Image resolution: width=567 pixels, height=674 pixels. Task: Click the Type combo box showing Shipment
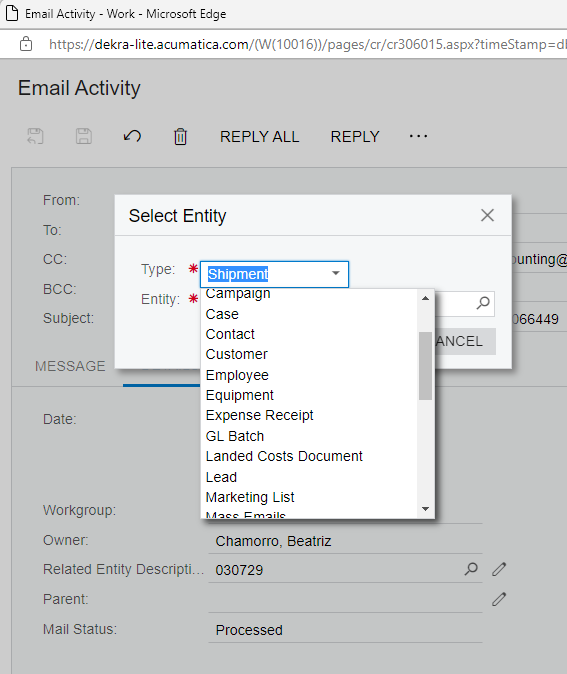(x=274, y=274)
